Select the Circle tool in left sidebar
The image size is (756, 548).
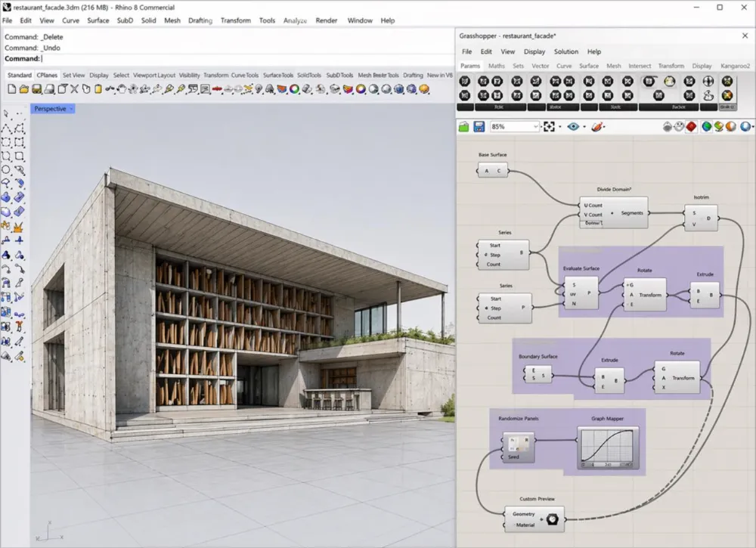point(6,169)
